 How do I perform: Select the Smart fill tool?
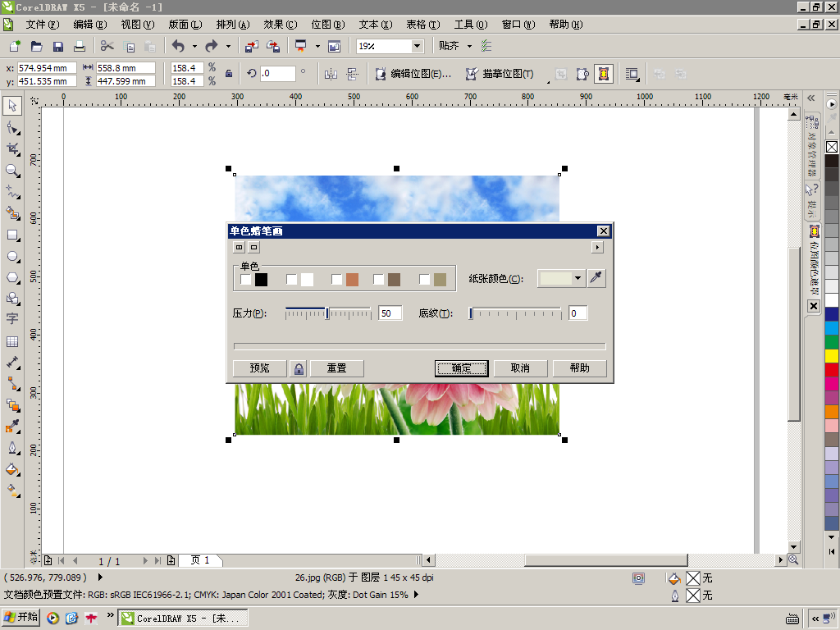point(12,213)
